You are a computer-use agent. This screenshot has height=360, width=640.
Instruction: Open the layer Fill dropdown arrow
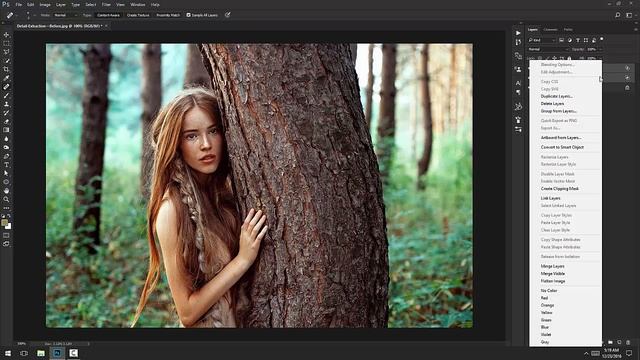[x=599, y=58]
